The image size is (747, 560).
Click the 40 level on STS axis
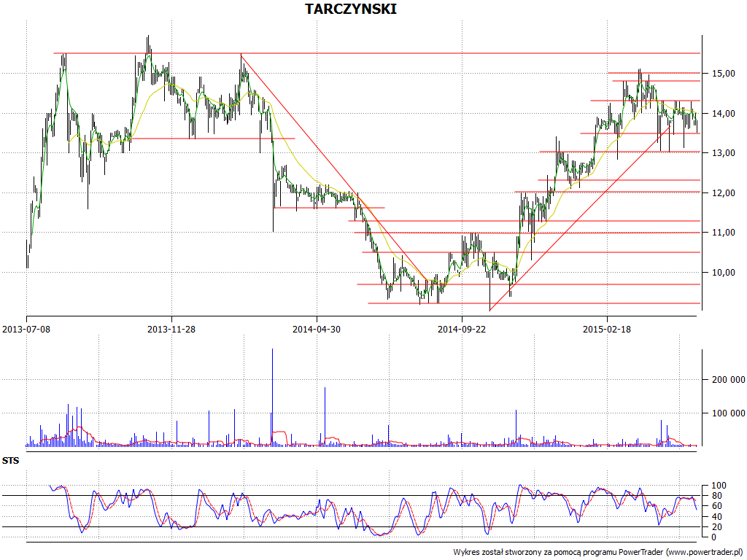tap(716, 517)
